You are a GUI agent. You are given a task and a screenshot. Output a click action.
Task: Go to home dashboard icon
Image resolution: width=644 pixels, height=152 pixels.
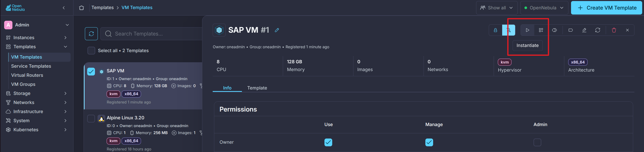[82, 8]
